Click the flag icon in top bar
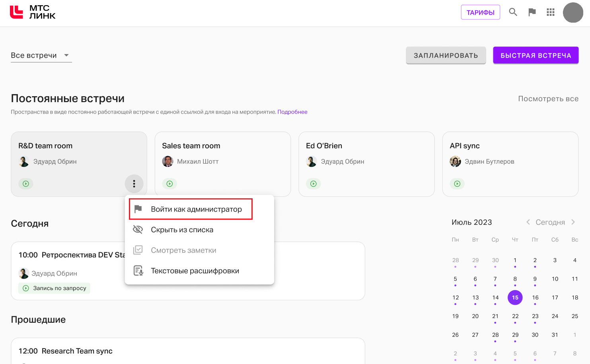This screenshot has height=364, width=590. click(x=532, y=12)
